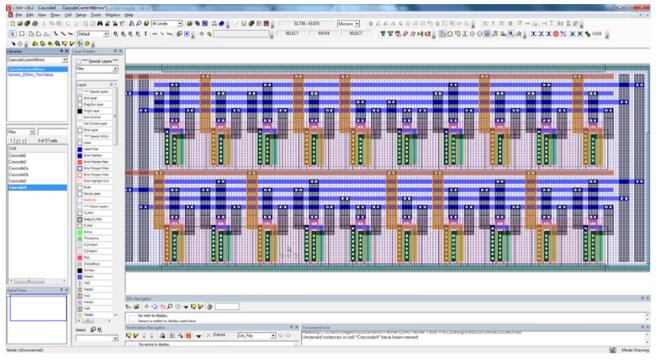Click the binoculars Find icon

coord(100,24)
